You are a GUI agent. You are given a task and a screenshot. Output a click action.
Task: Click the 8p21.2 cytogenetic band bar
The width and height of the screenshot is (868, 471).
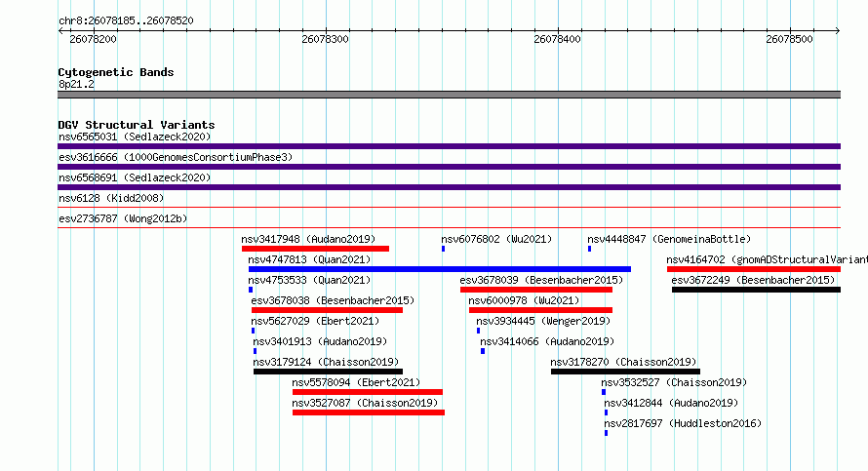[449, 95]
